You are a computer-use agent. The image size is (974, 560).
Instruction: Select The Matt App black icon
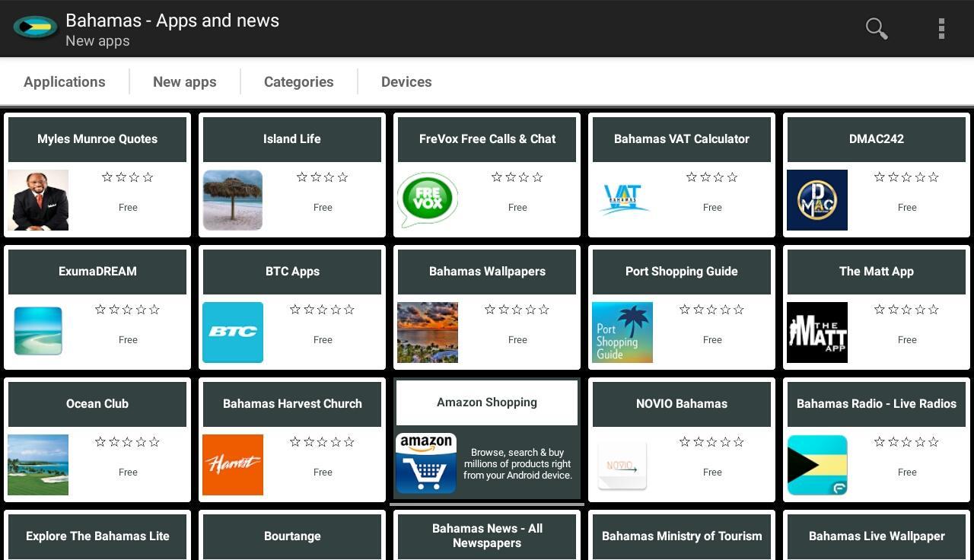pyautogui.click(x=817, y=332)
